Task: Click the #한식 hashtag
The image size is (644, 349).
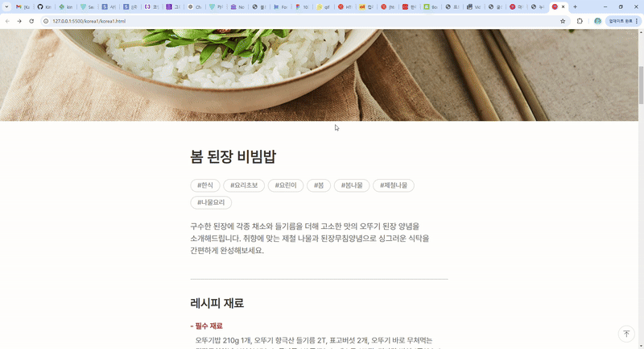Action: [x=205, y=185]
